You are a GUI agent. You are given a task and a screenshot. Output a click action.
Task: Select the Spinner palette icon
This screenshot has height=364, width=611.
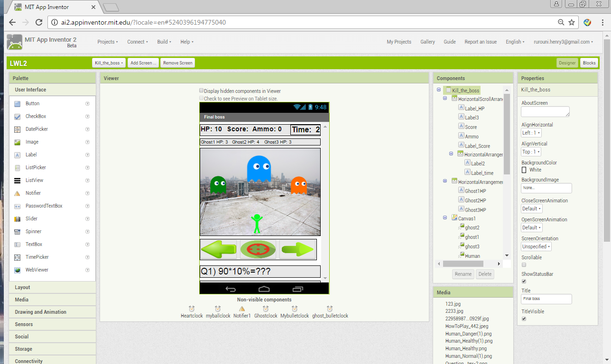(18, 232)
